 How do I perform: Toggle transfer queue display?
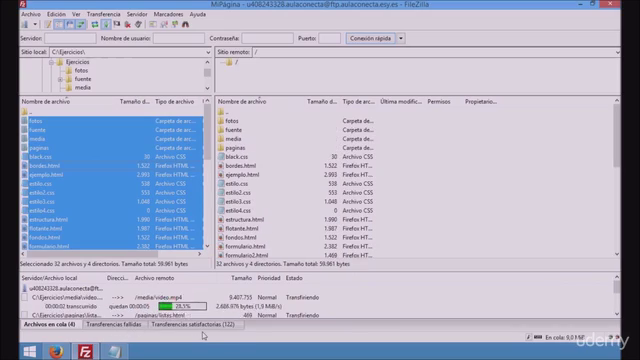pyautogui.click(x=81, y=24)
